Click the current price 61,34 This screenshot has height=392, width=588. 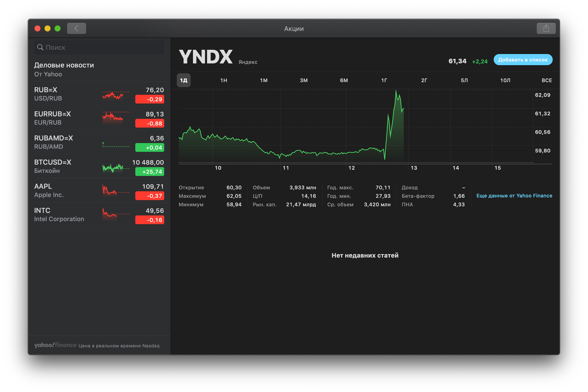pyautogui.click(x=457, y=61)
